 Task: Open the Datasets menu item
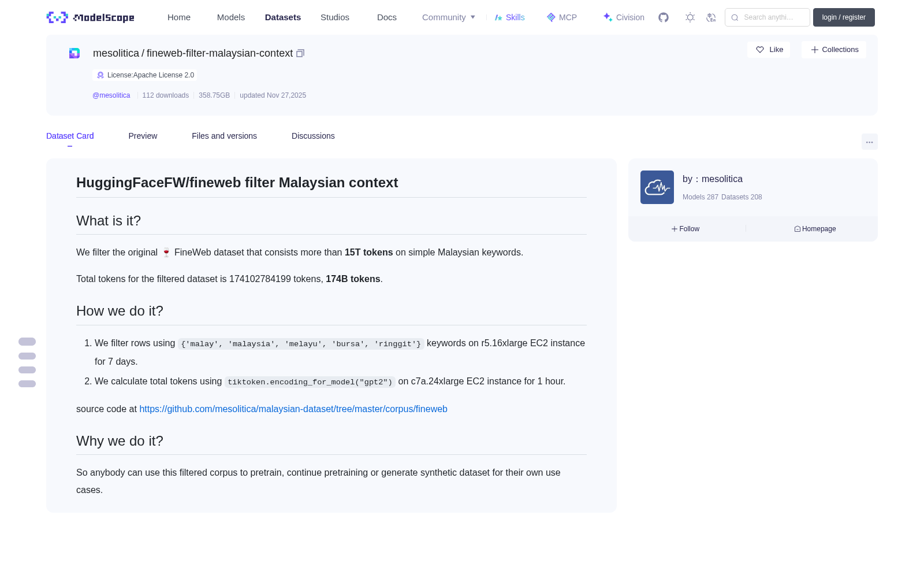283,17
